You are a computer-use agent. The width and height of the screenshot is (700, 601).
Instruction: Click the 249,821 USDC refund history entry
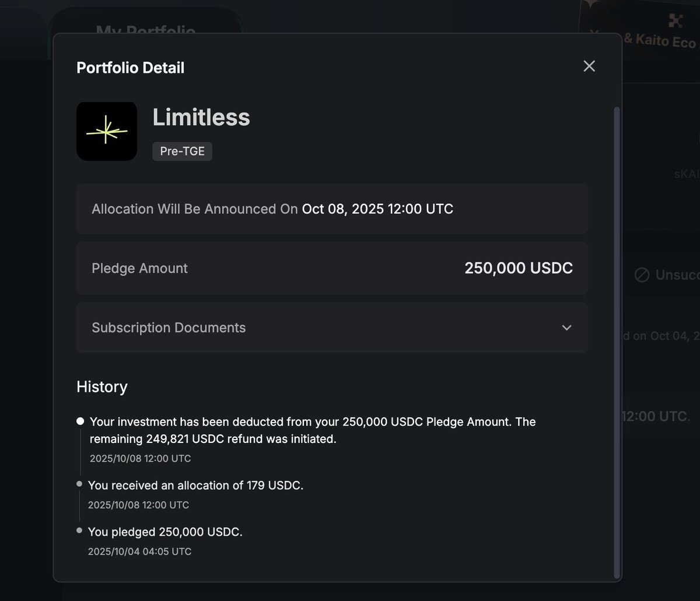pos(312,430)
